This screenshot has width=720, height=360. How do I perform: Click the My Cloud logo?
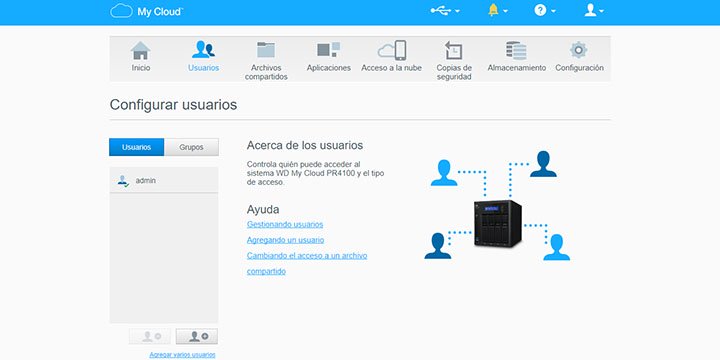(146, 11)
